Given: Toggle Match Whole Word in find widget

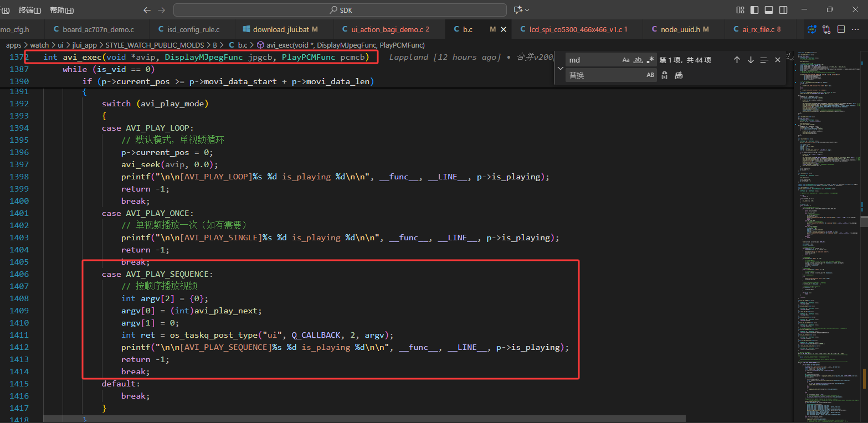Looking at the screenshot, I should point(638,60).
